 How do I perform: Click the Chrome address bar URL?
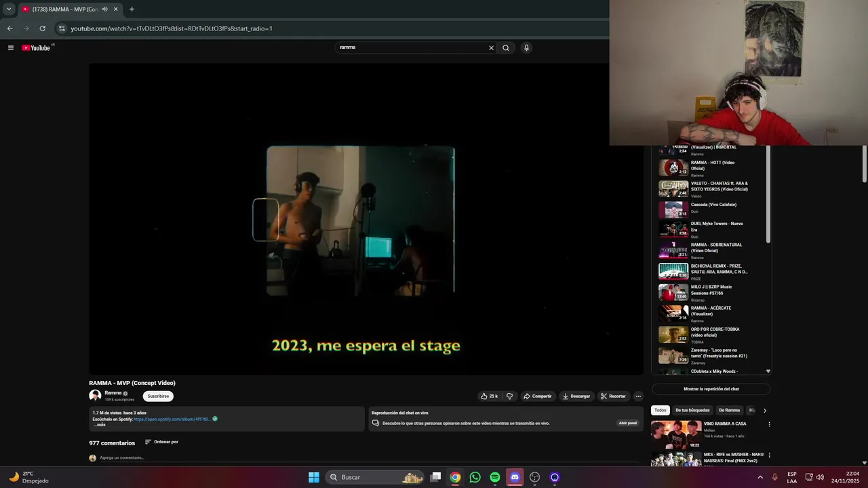[x=172, y=28]
